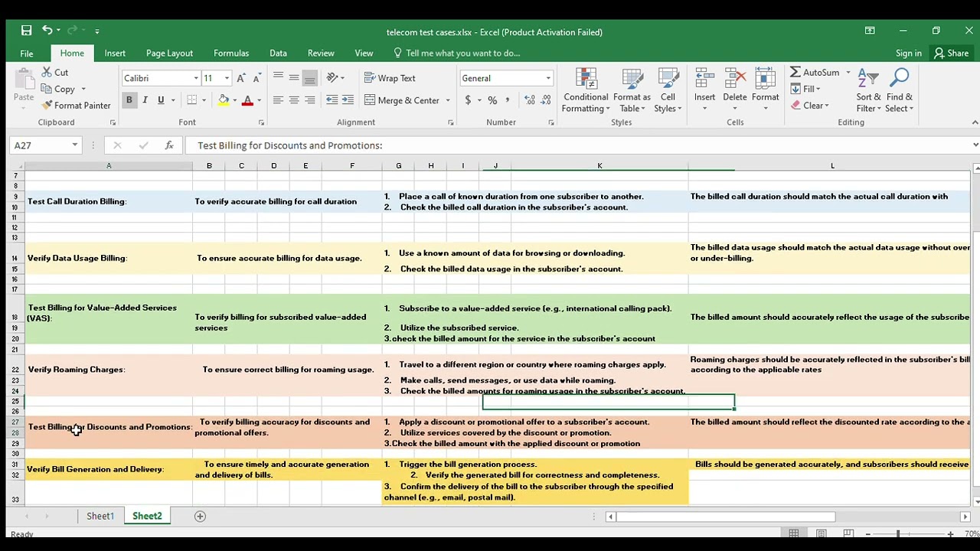This screenshot has height=551, width=980.
Task: Toggle bold formatting
Action: (129, 100)
